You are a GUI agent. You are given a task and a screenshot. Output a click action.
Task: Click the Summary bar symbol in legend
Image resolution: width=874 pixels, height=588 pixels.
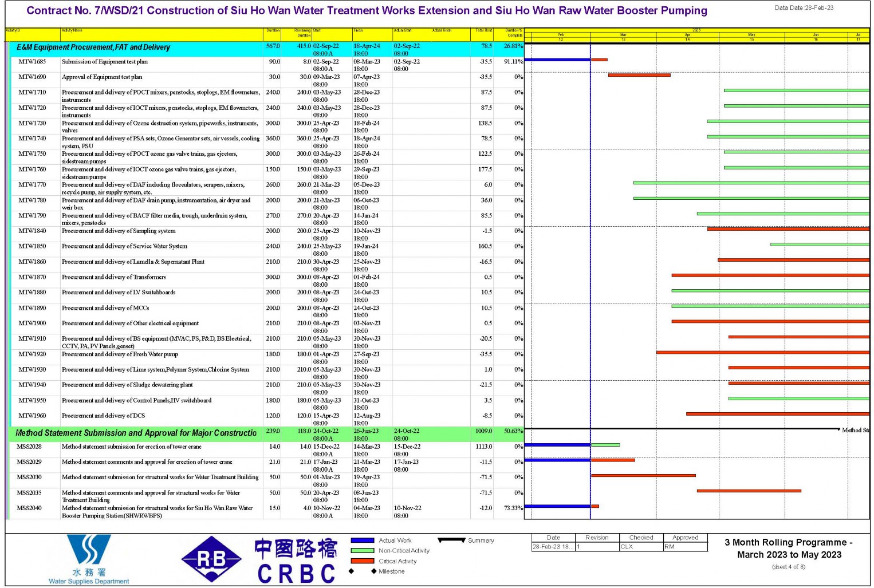pos(451,540)
